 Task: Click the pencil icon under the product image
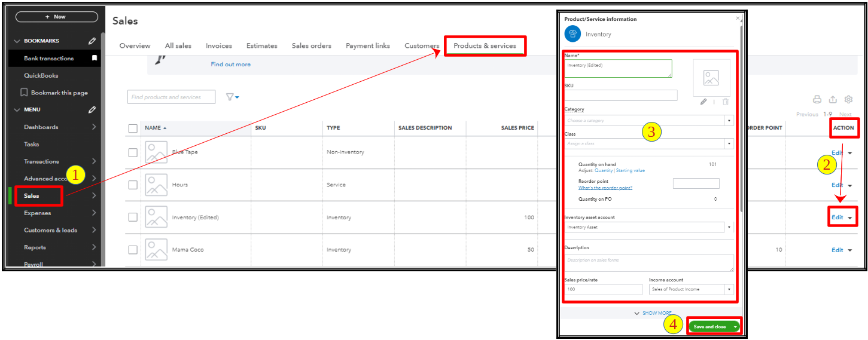pos(704,102)
